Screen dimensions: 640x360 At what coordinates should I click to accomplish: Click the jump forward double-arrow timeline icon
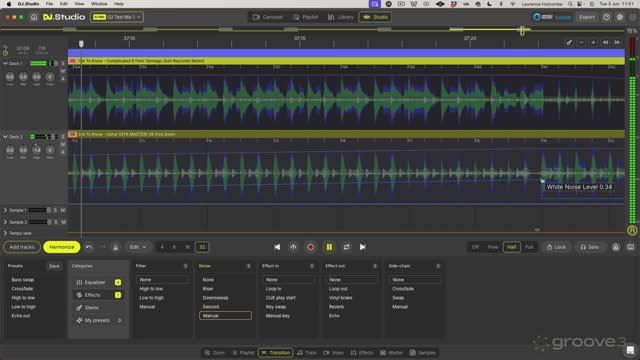pos(618,42)
